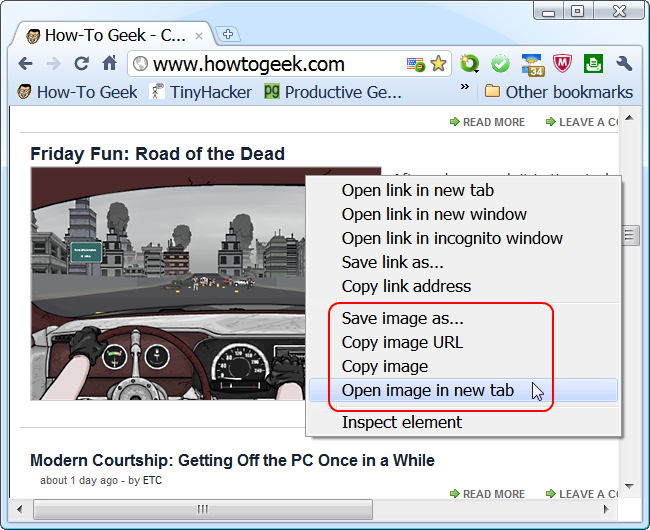The height and width of the screenshot is (530, 650).
Task: Choose Open link in new window
Action: [x=463, y=215]
